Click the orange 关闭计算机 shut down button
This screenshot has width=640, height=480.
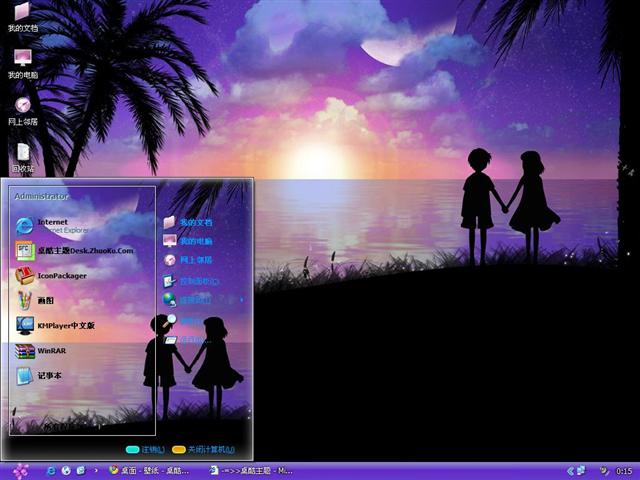pyautogui.click(x=203, y=449)
